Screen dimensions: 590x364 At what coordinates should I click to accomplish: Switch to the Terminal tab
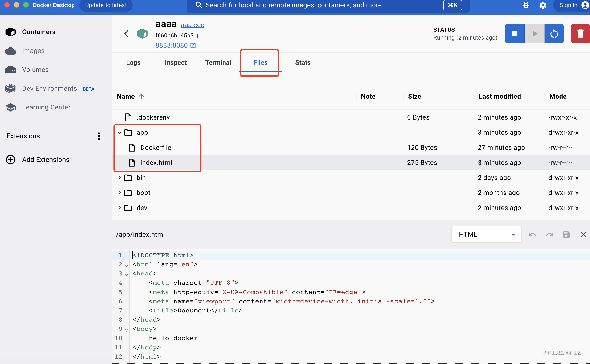click(x=218, y=63)
